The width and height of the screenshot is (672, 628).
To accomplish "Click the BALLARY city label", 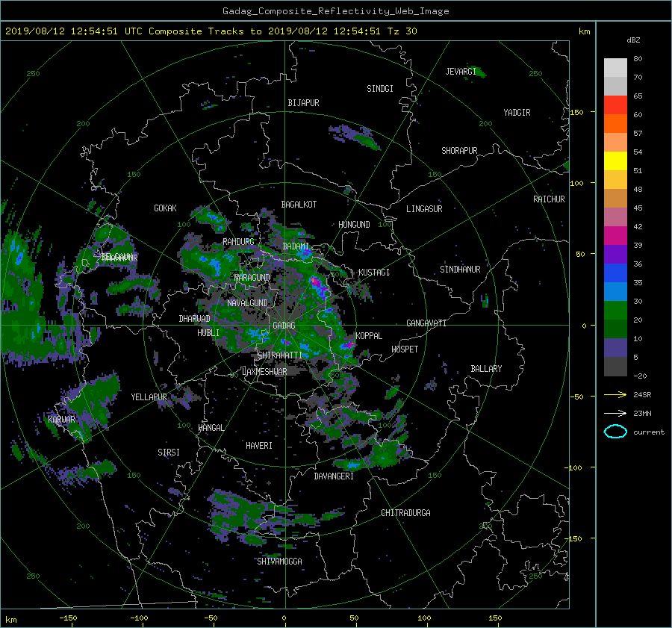I will tap(486, 369).
